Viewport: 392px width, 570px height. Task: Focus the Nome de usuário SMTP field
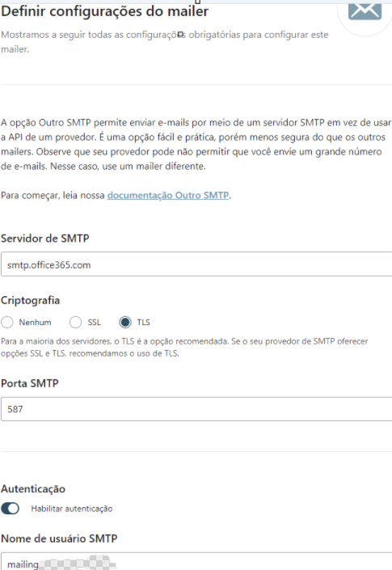196,561
